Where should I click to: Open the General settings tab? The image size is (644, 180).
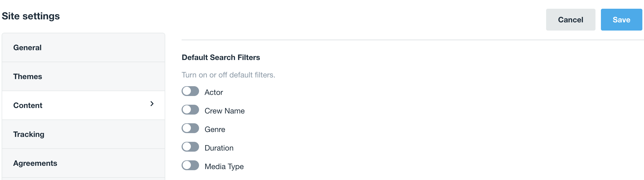tap(28, 48)
